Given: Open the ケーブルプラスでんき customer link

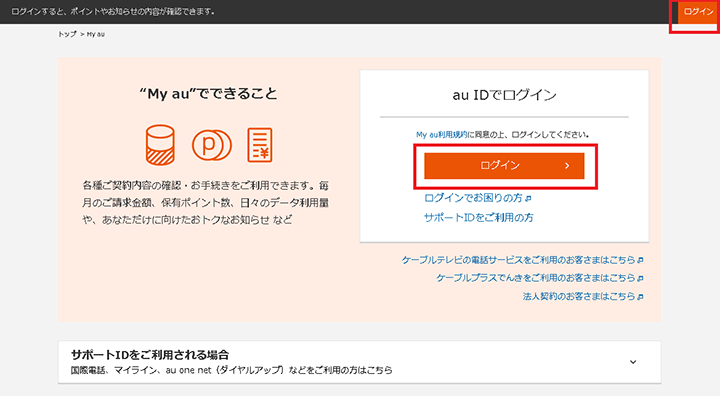Looking at the screenshot, I should 540,278.
